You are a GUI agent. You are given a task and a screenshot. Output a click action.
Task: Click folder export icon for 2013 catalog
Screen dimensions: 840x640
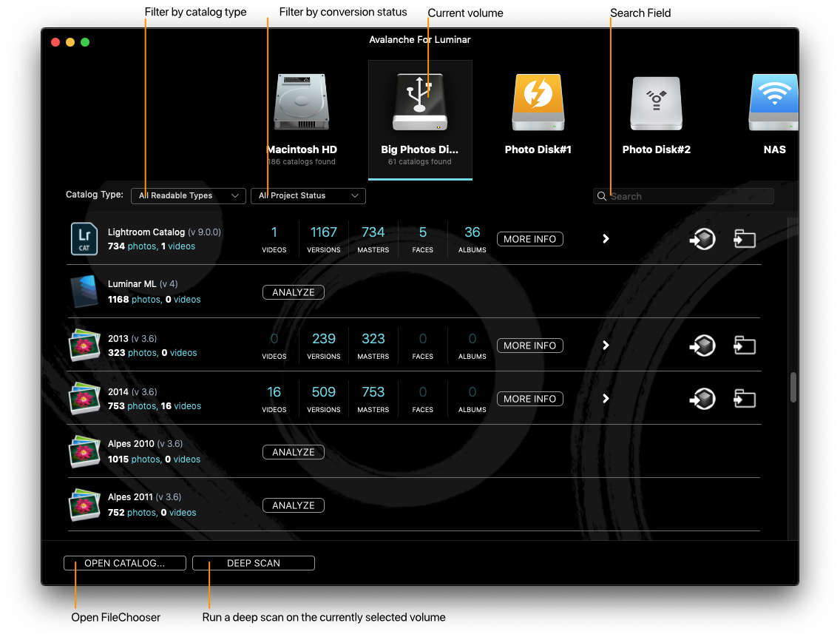pyautogui.click(x=745, y=346)
